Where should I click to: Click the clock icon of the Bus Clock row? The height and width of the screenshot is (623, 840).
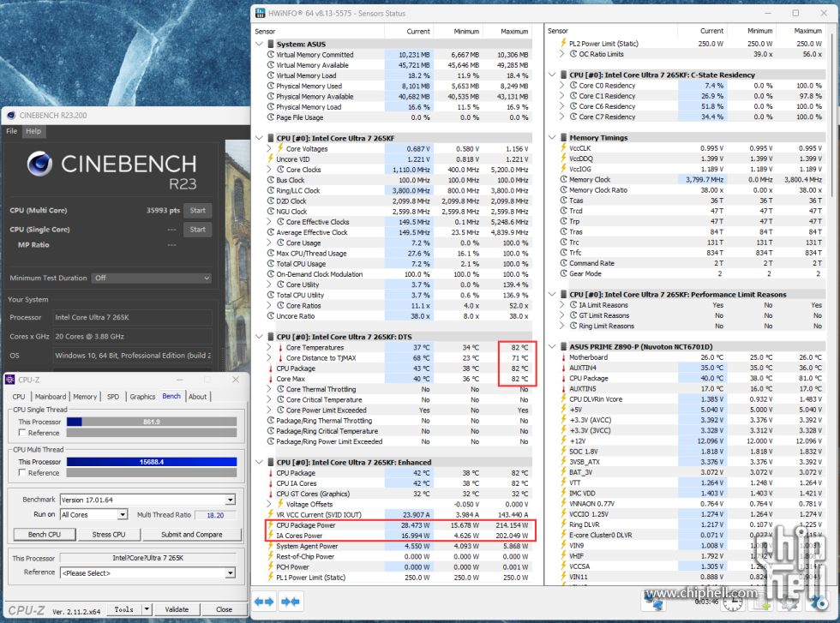[271, 180]
